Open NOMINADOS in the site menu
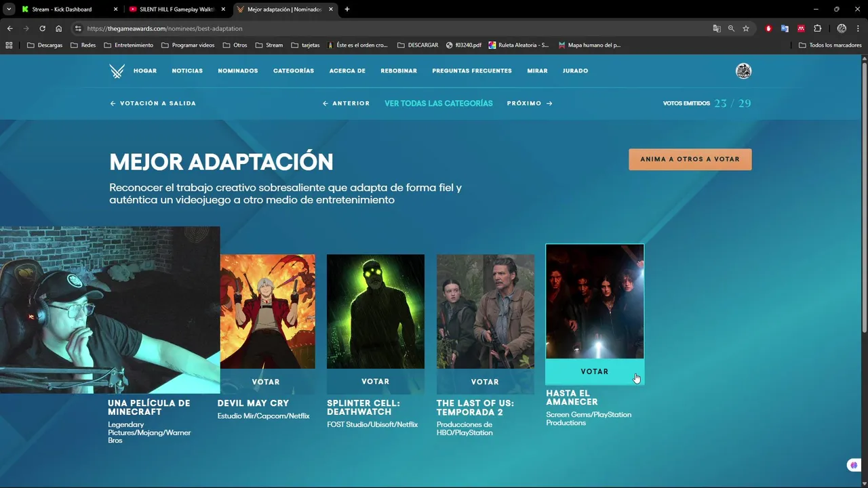This screenshot has width=868, height=488. tap(238, 71)
